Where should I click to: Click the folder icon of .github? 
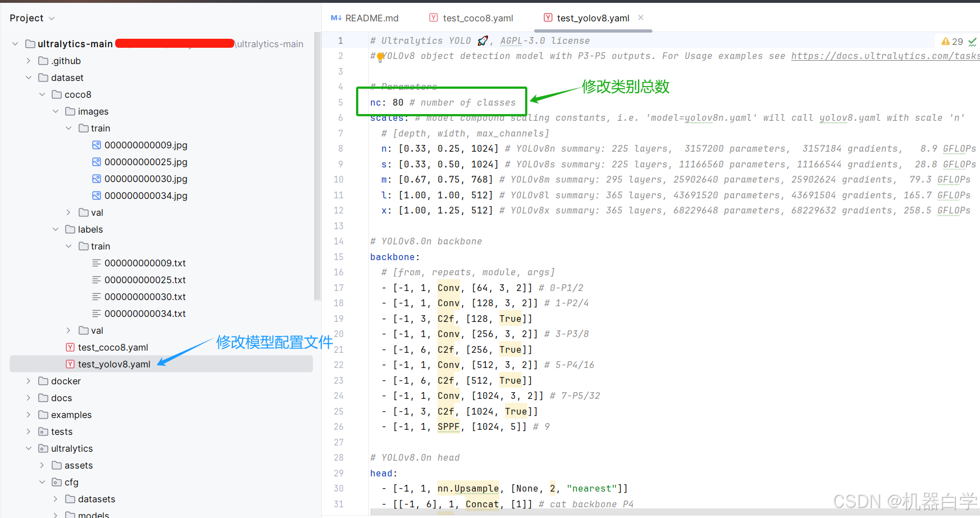coord(43,61)
